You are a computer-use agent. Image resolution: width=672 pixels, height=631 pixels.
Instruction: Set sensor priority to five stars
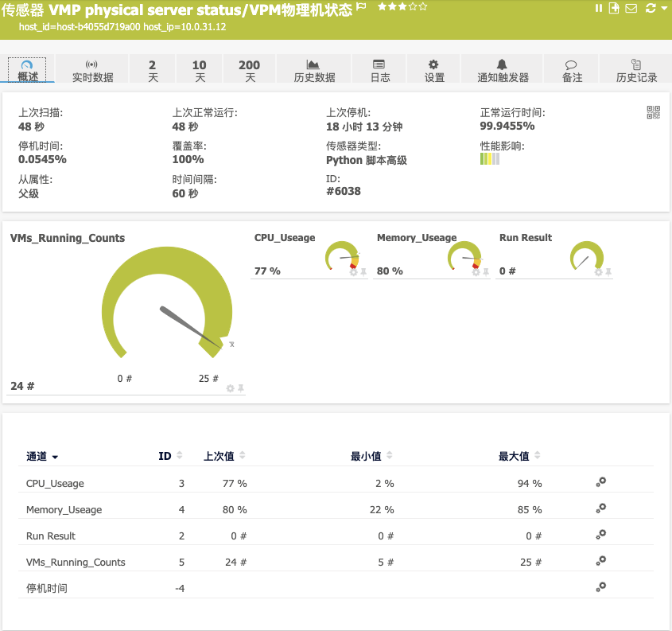423,7
